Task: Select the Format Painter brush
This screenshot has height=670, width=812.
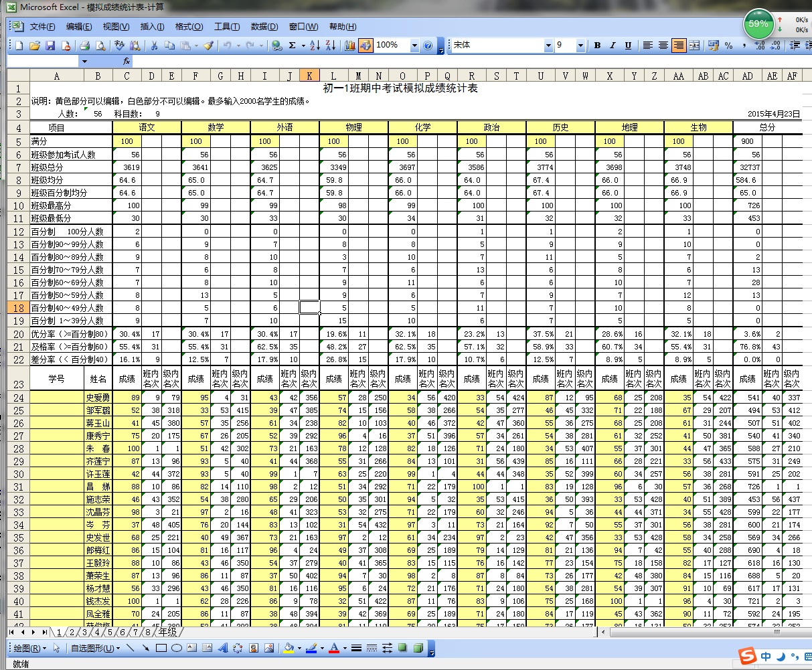Action: (208, 46)
